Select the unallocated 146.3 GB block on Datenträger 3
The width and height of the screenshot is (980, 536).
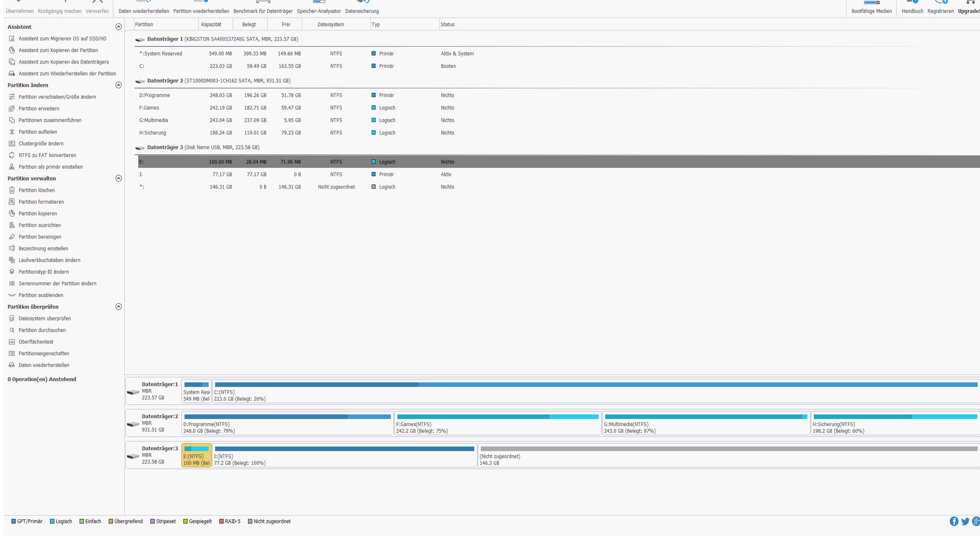[727, 456]
